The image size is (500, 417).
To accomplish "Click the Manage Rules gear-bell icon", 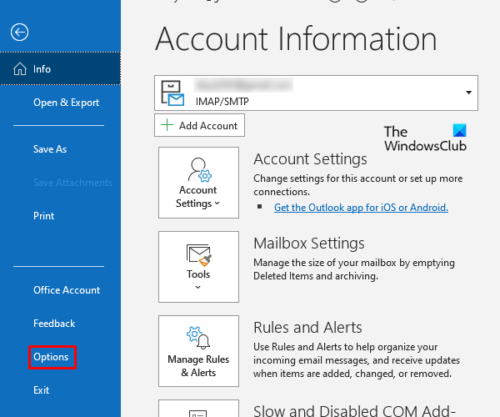I will (x=198, y=338).
